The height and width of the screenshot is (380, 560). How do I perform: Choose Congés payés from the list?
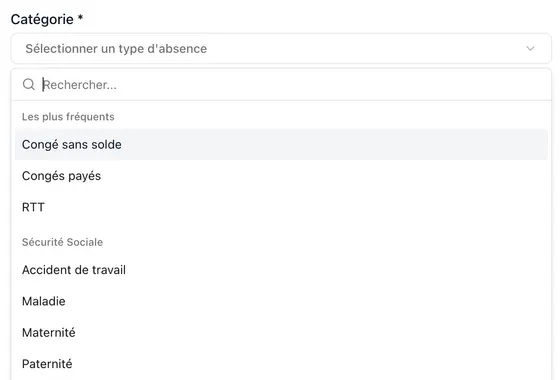click(x=281, y=176)
